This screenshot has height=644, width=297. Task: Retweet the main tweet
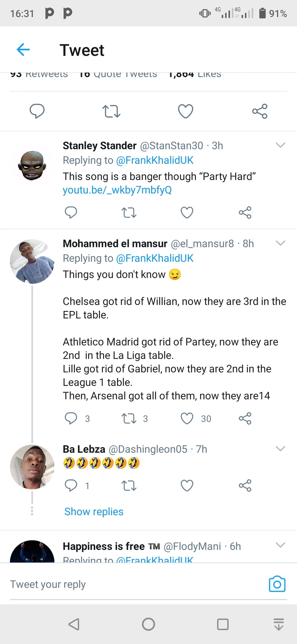pyautogui.click(x=111, y=111)
